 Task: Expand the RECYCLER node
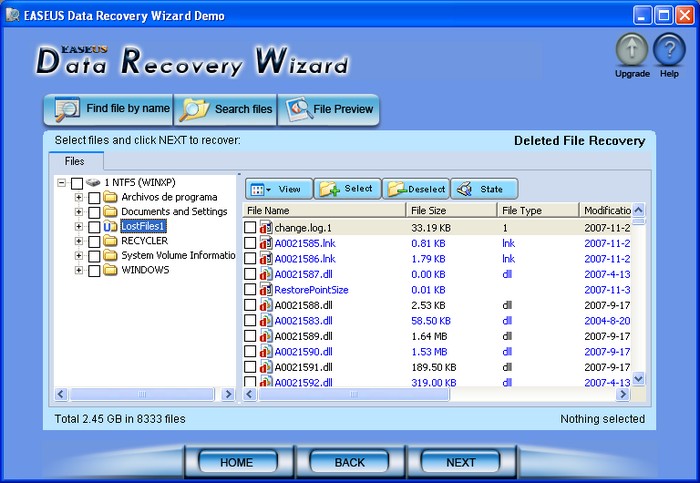click(x=79, y=241)
